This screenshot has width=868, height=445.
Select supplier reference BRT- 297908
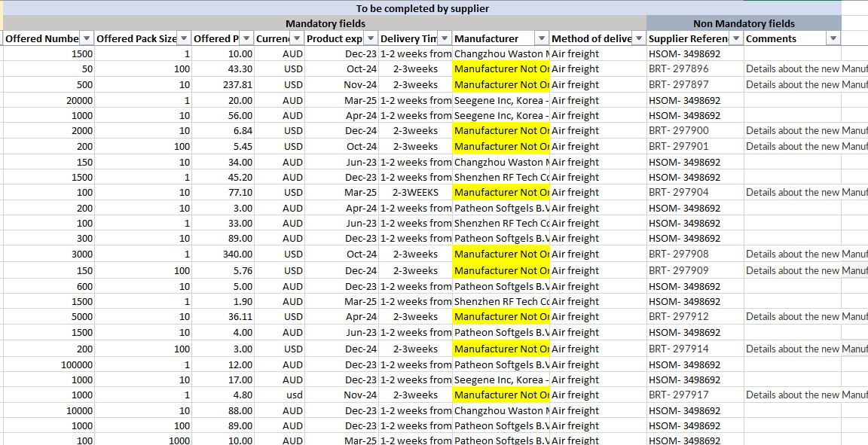pyautogui.click(x=695, y=254)
